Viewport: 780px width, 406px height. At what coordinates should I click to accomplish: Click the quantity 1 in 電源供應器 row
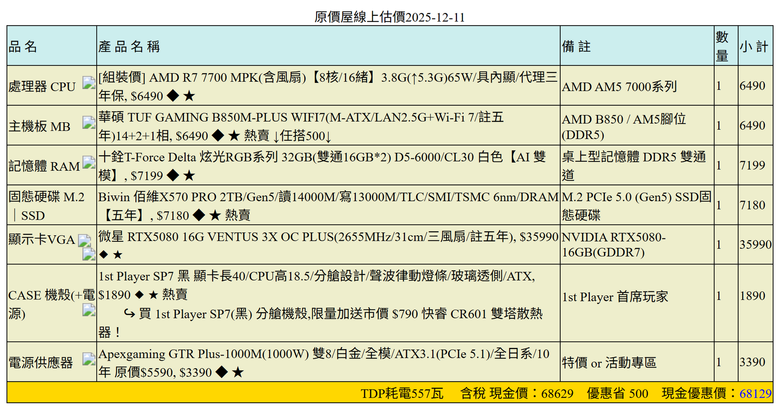pyautogui.click(x=719, y=362)
